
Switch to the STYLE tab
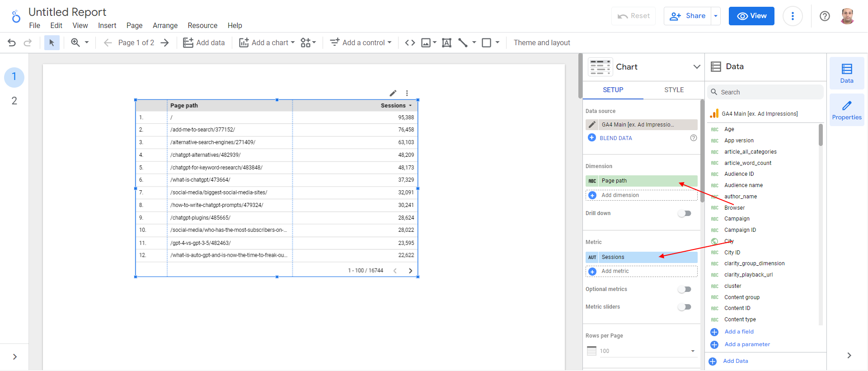[x=674, y=90]
